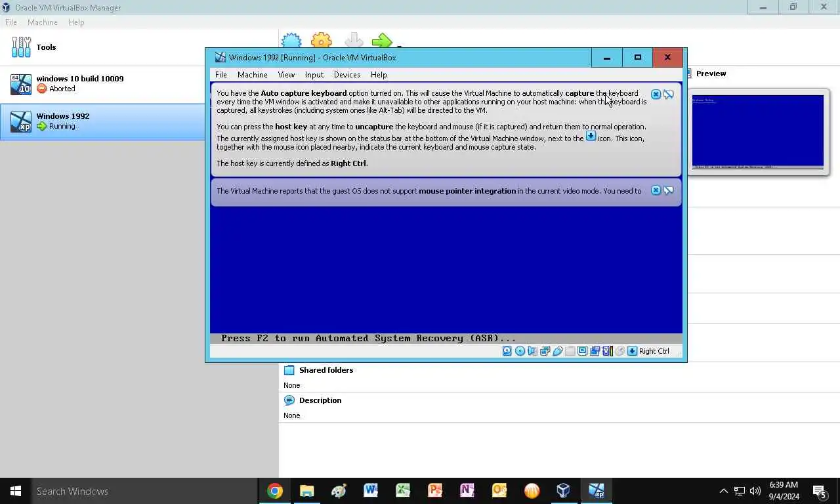Click the Right Ctrl host key label
Viewport: 840px width, 504px height.
(x=654, y=351)
